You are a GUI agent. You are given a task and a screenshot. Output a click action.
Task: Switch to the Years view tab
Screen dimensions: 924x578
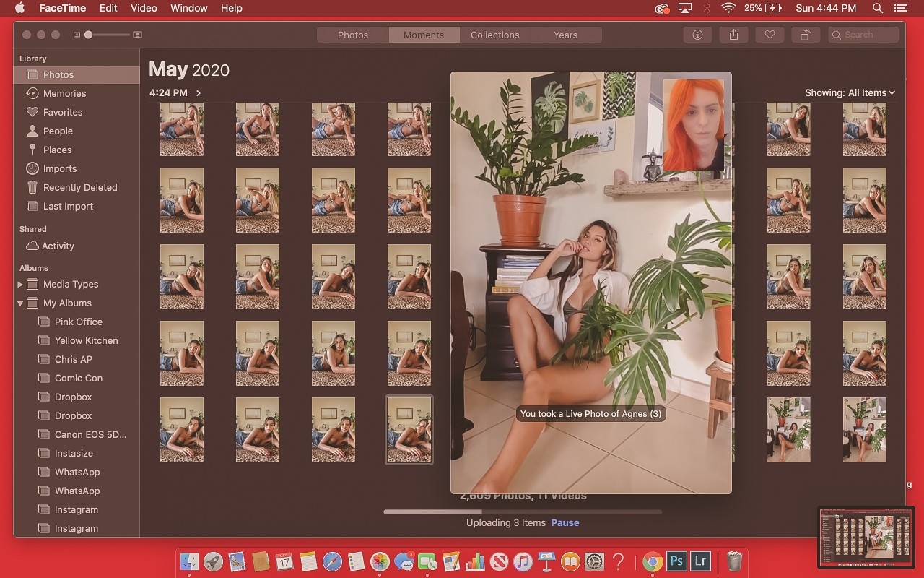point(566,35)
